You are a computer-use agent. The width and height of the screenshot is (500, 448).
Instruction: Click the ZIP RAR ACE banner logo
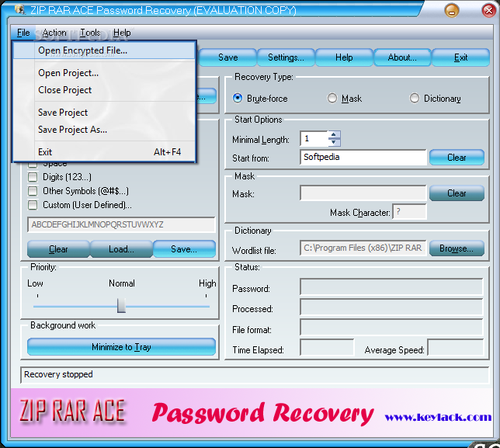pos(72,411)
